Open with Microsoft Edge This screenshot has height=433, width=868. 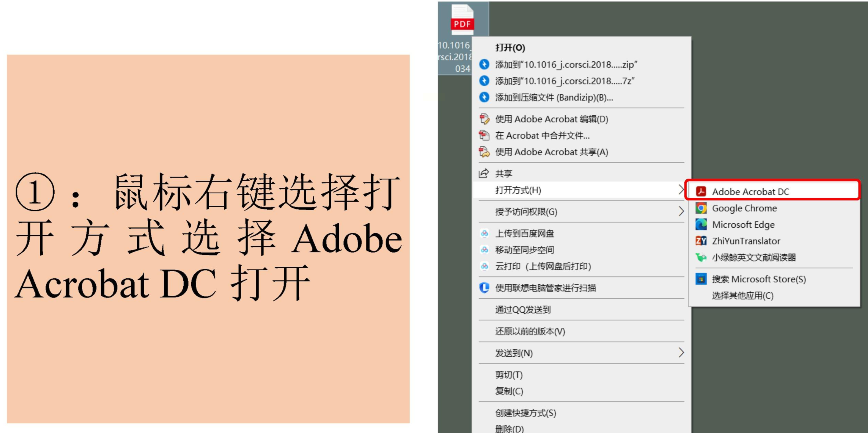[774, 224]
